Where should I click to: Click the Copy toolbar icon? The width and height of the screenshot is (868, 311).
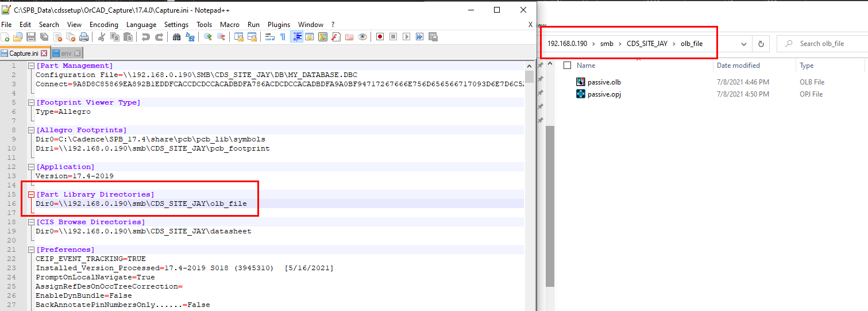(x=114, y=37)
